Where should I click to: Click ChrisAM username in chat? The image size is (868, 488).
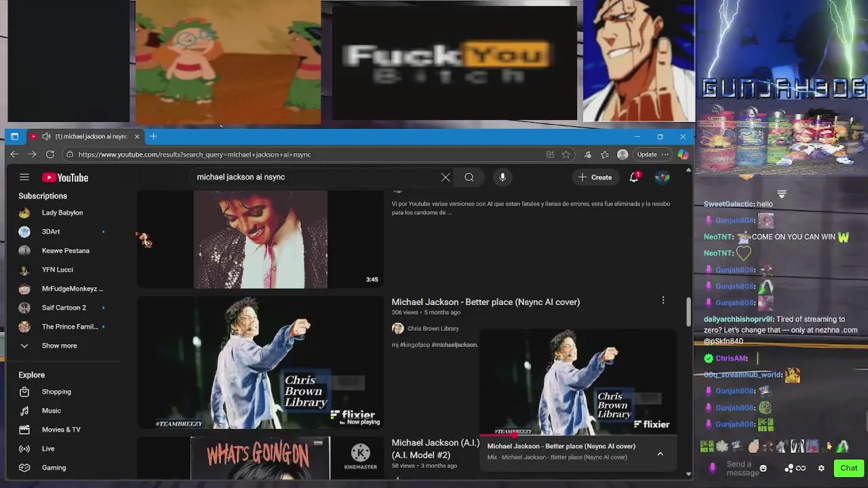tap(731, 359)
